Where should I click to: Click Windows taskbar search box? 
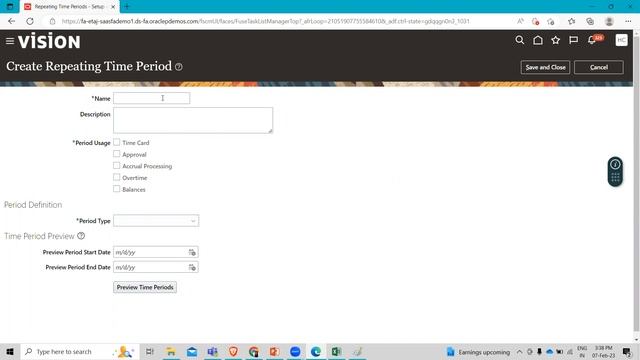80,351
